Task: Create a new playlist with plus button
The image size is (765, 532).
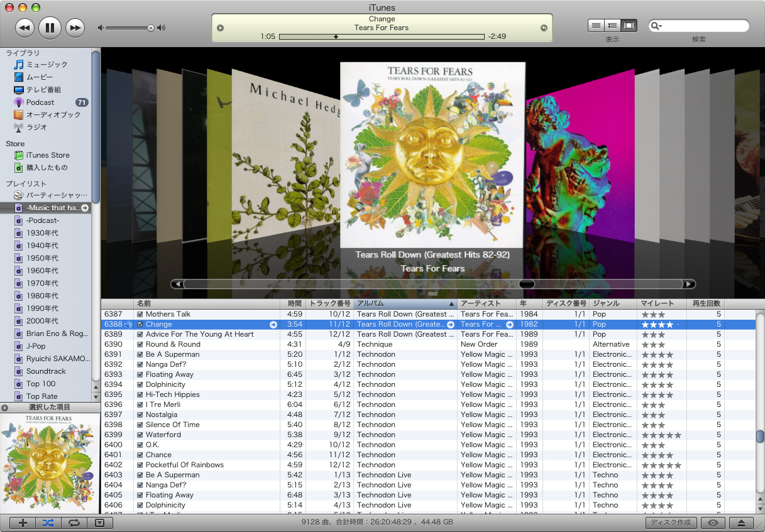Action: [x=23, y=523]
